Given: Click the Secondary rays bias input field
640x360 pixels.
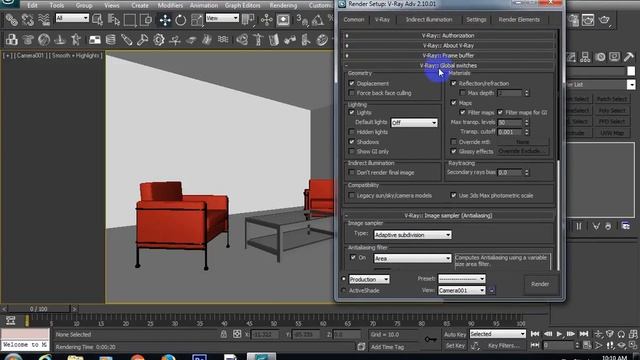Looking at the screenshot, I should pos(509,173).
